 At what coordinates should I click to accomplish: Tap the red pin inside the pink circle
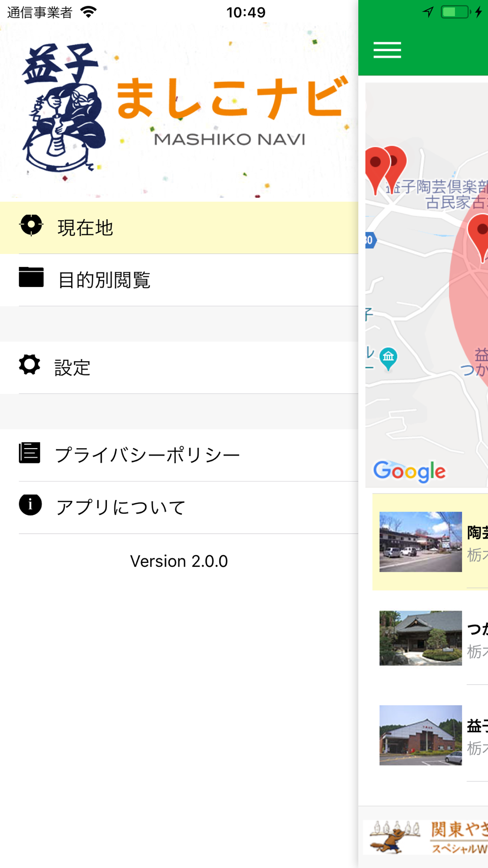479,238
